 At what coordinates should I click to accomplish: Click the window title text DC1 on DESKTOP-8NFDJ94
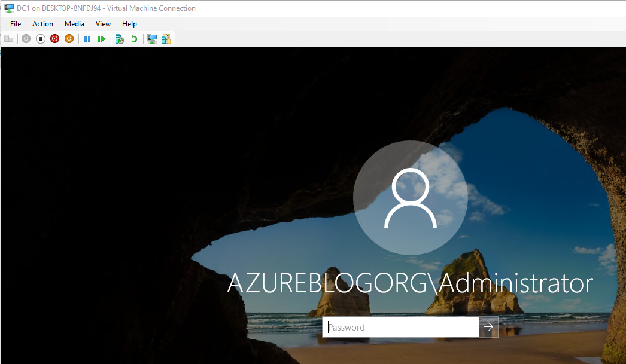59,8
